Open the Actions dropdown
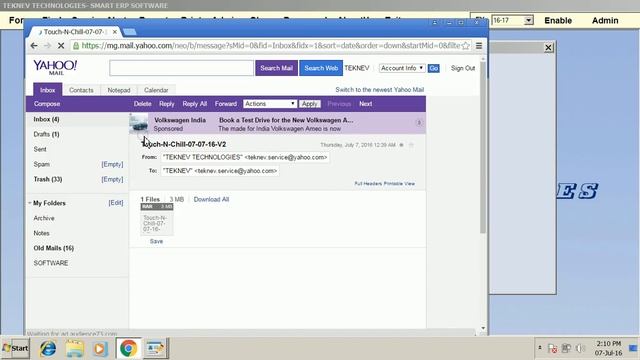This screenshot has height=360, width=640. point(269,104)
